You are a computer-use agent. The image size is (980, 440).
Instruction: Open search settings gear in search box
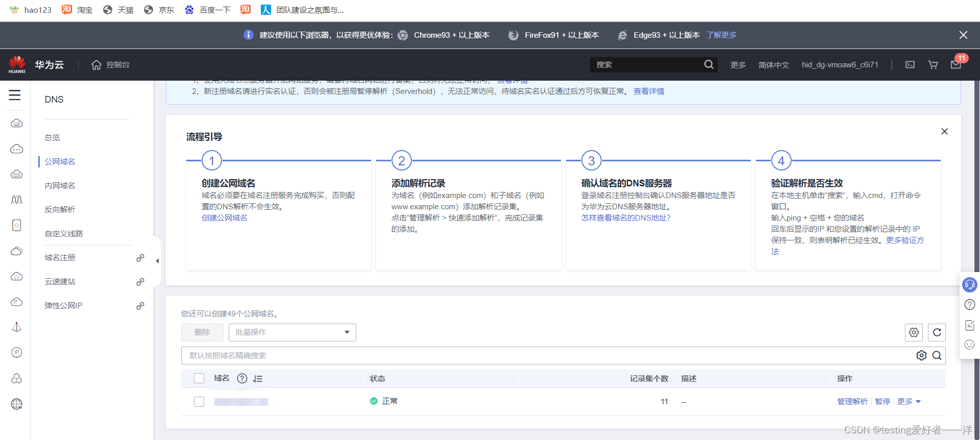(921, 356)
